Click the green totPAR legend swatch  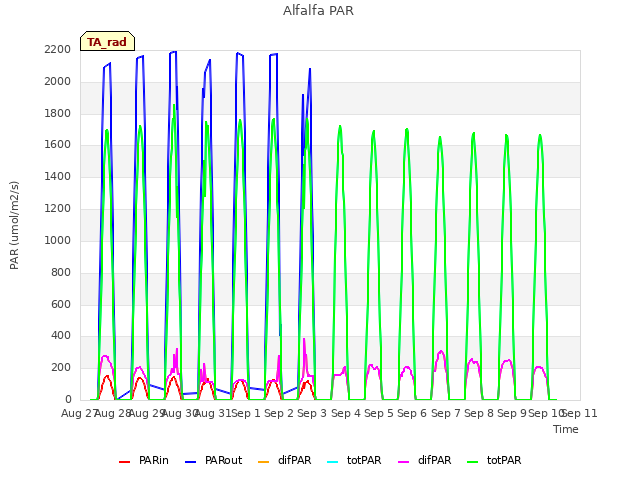[x=472, y=461]
